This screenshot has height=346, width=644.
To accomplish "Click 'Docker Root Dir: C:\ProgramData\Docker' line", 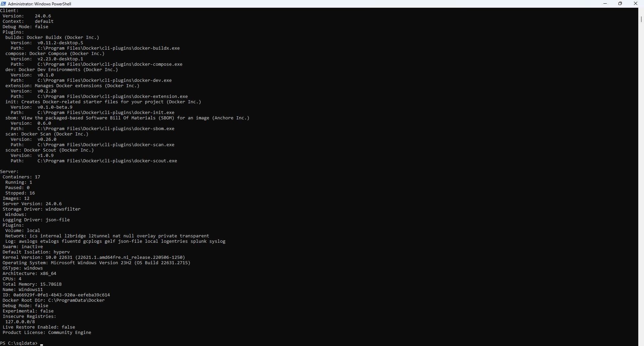I will point(54,300).
